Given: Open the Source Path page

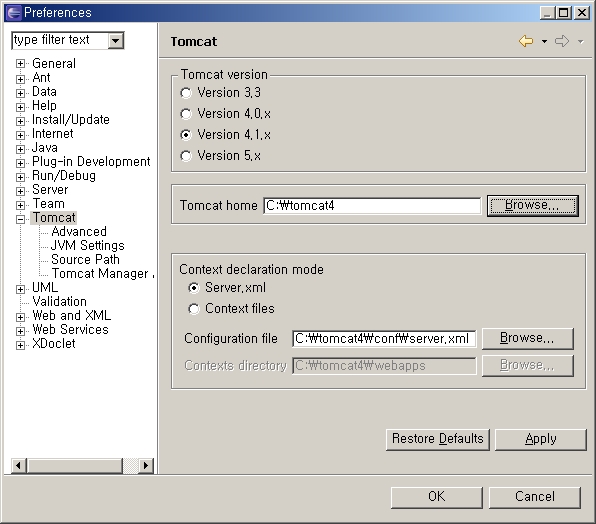Looking at the screenshot, I should point(85,260).
